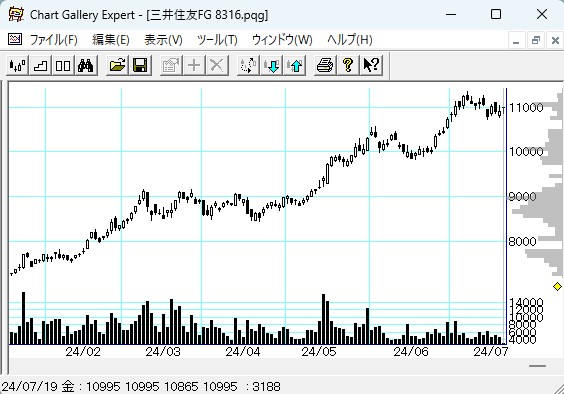Click the document icon left of ファイル menu
Screen dimensions: 564x394
click(15, 39)
